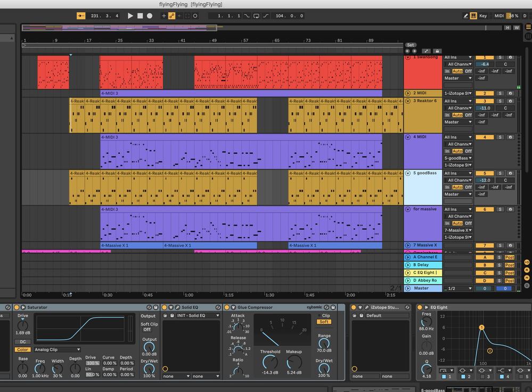Viewport: 532px width, 392px height.
Task: Click track 1 volume field -6.4
Action: 485,64
